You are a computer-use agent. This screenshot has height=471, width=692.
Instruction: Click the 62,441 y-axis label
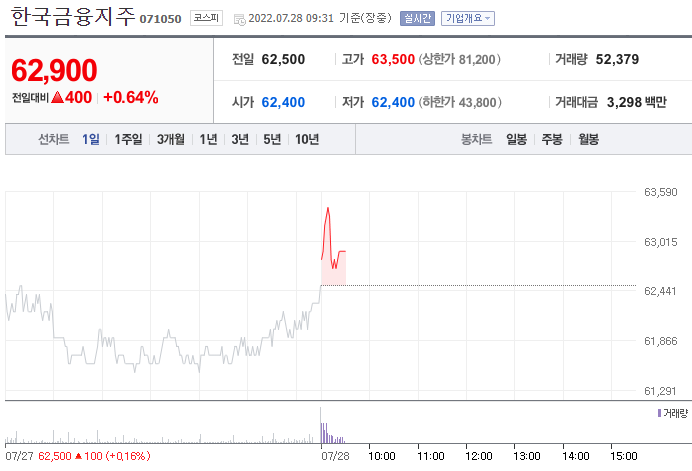(661, 291)
